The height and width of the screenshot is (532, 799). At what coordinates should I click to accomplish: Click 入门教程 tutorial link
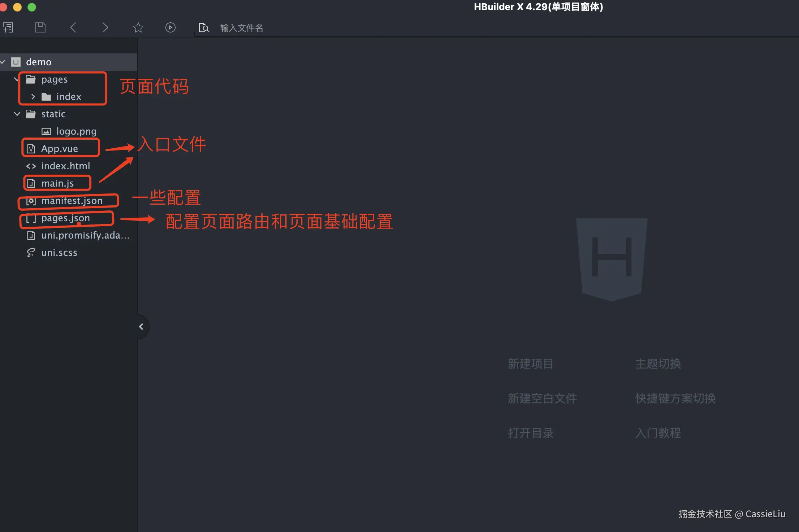pos(658,433)
